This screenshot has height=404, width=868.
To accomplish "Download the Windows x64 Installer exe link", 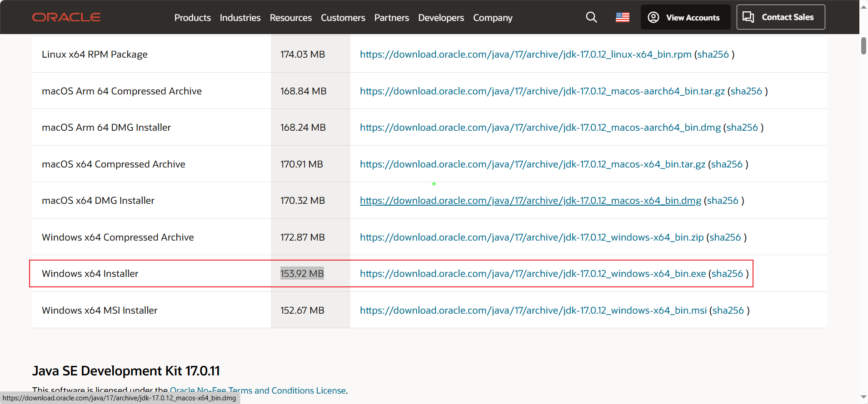I will tap(533, 274).
